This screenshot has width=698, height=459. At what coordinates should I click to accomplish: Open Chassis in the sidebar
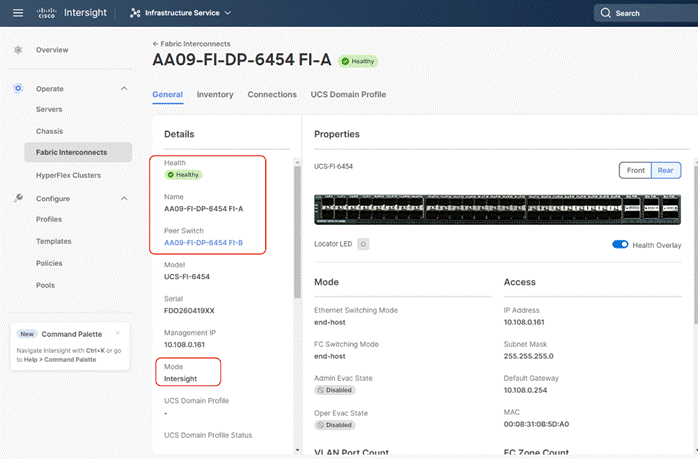49,131
